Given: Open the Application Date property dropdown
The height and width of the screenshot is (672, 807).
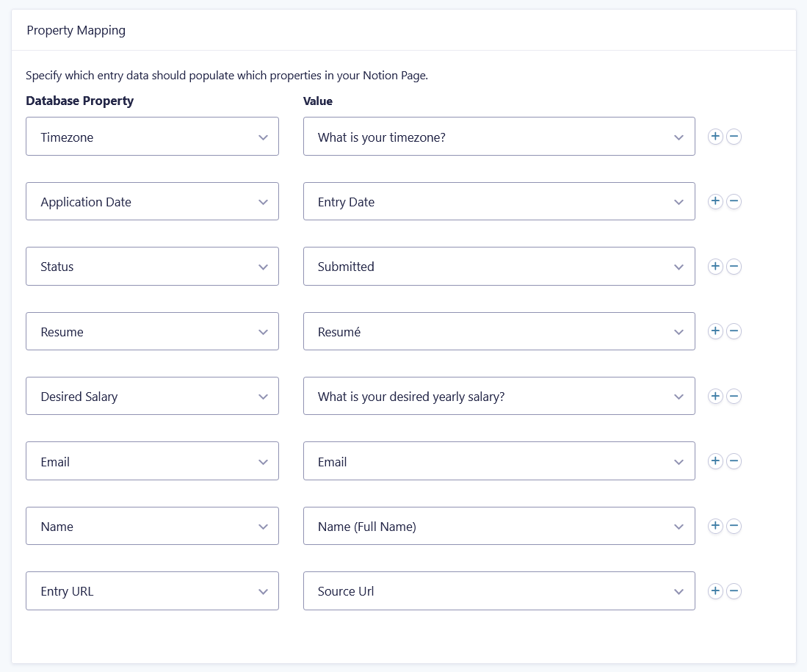Looking at the screenshot, I should point(152,201).
